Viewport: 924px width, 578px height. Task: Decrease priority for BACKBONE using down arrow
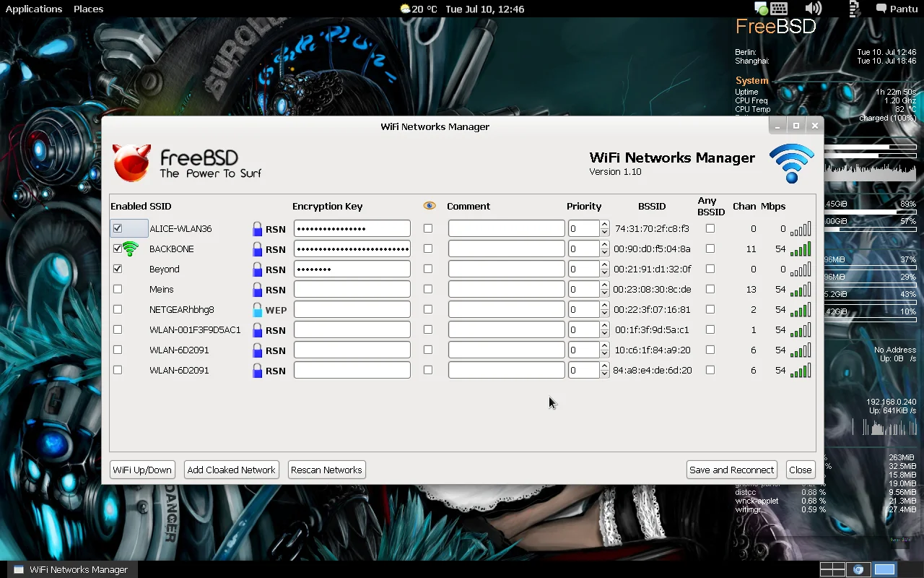(604, 253)
